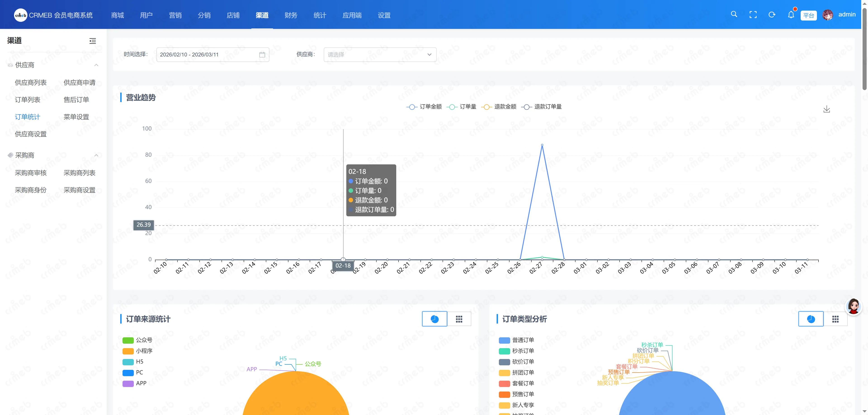This screenshot has width=868, height=415.
Task: Open the 设置 top menu
Action: (x=384, y=15)
